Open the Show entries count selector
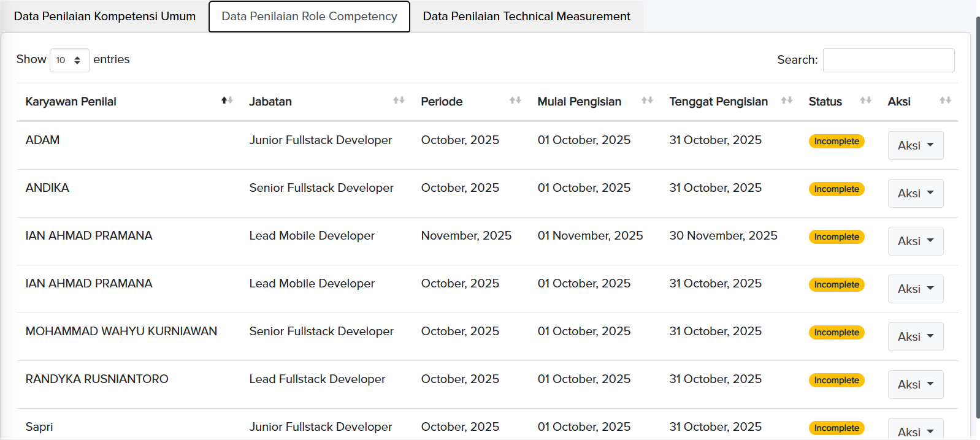This screenshot has height=440, width=980. pos(69,60)
